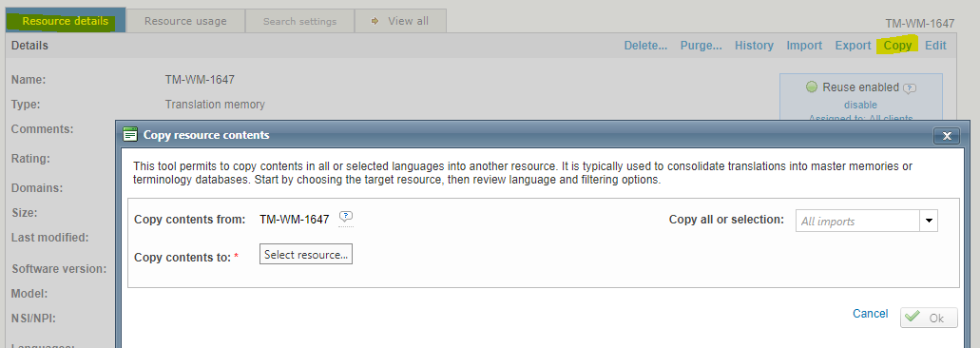
Task: Click the help bubble beside TM-WM-1647 source
Action: click(x=346, y=217)
